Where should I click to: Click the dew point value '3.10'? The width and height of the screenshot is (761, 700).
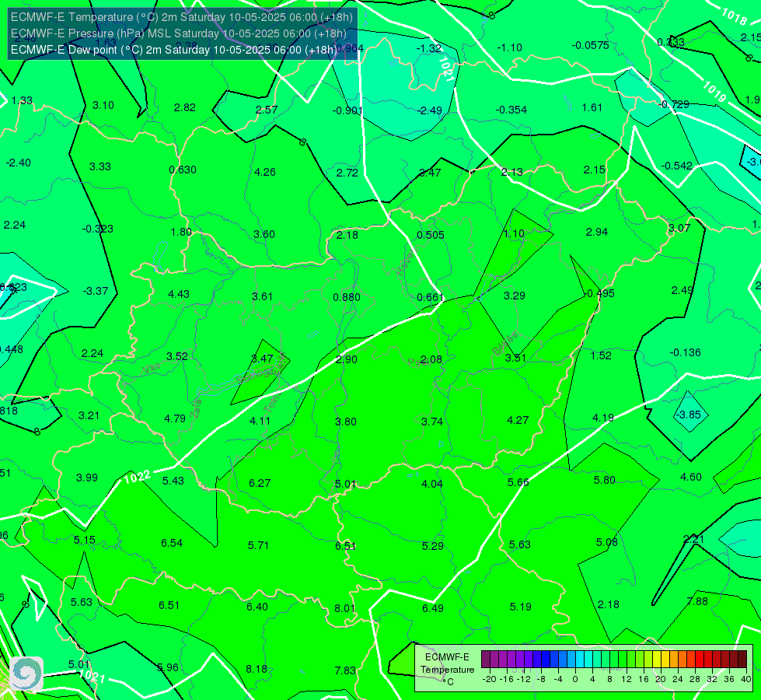[103, 106]
